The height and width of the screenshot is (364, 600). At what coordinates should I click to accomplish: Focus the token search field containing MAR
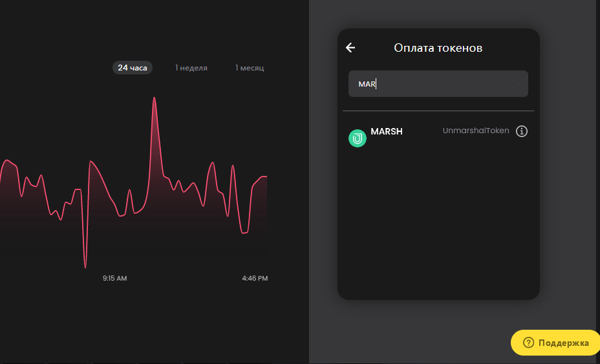(438, 84)
